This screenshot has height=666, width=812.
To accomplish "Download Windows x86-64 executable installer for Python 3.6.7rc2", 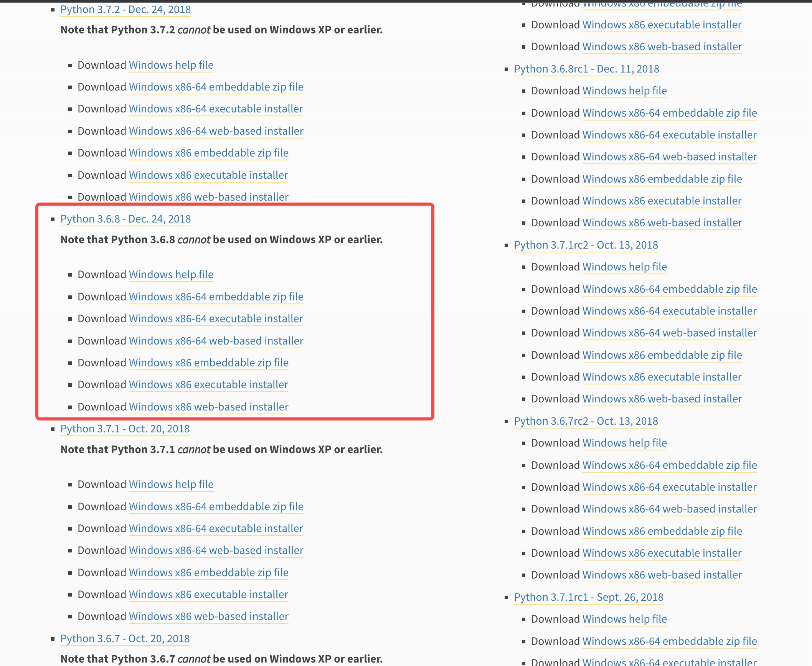I will (670, 487).
